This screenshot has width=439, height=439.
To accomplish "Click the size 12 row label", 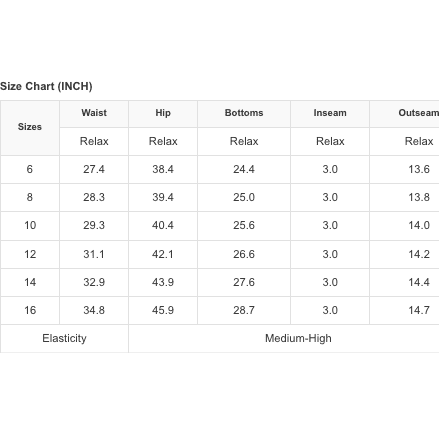I will point(30,254).
